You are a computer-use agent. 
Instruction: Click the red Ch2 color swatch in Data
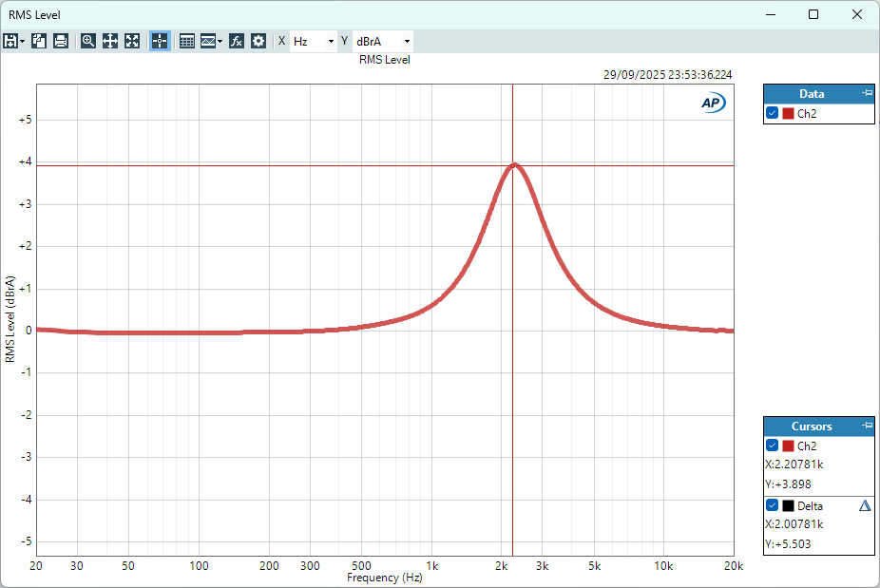788,113
